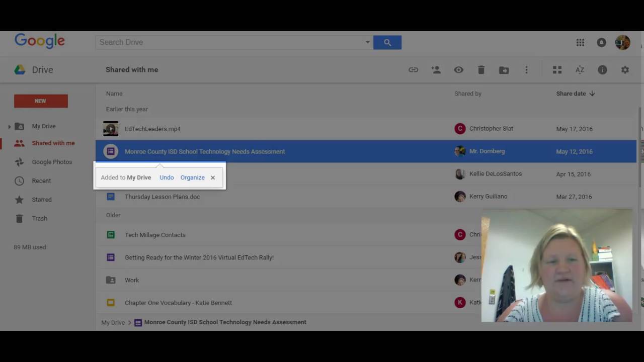This screenshot has height=362, width=644.
Task: Click the Shared by column header
Action: (x=468, y=94)
